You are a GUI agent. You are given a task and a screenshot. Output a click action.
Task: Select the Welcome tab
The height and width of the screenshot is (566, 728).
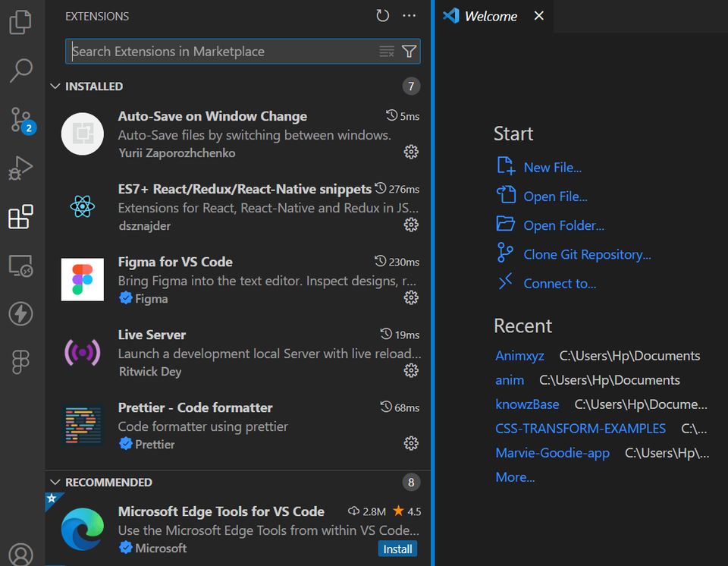click(x=490, y=16)
